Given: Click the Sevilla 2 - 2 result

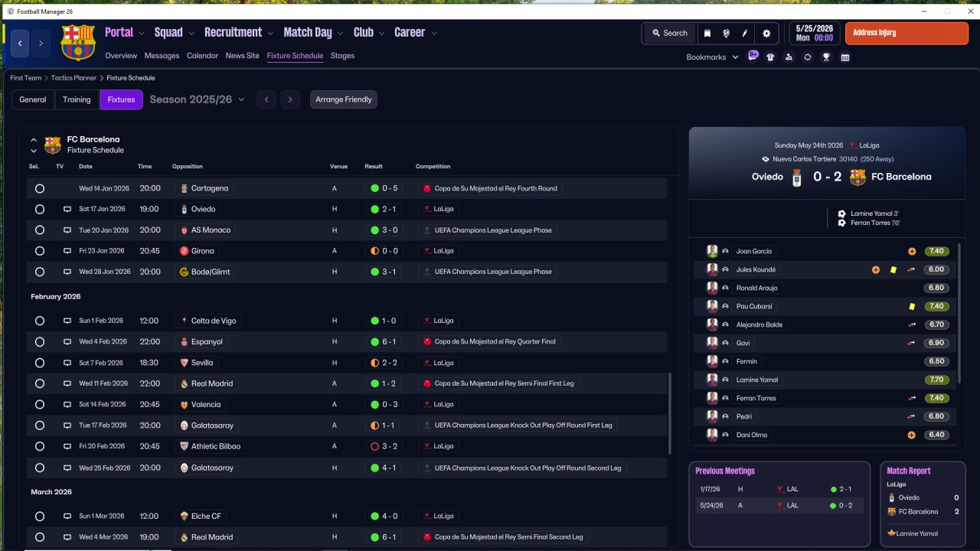Looking at the screenshot, I should (384, 363).
